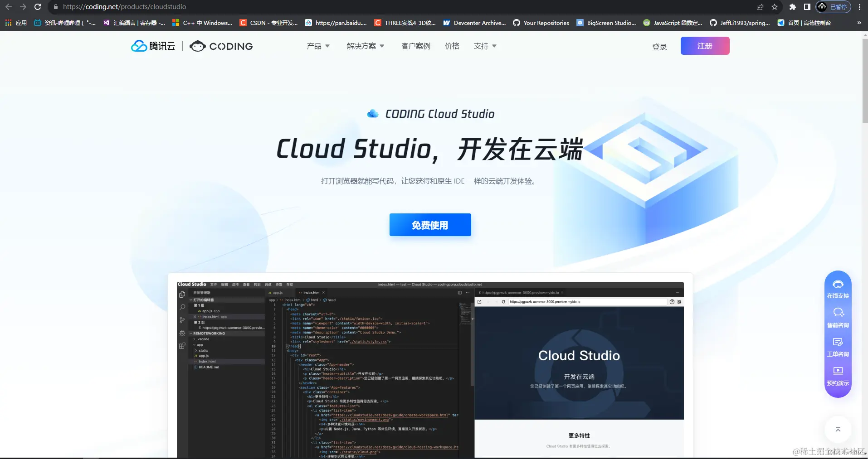Click the Cloud Studio IDE preview image
Viewport: 868px width, 459px height.
click(430, 369)
